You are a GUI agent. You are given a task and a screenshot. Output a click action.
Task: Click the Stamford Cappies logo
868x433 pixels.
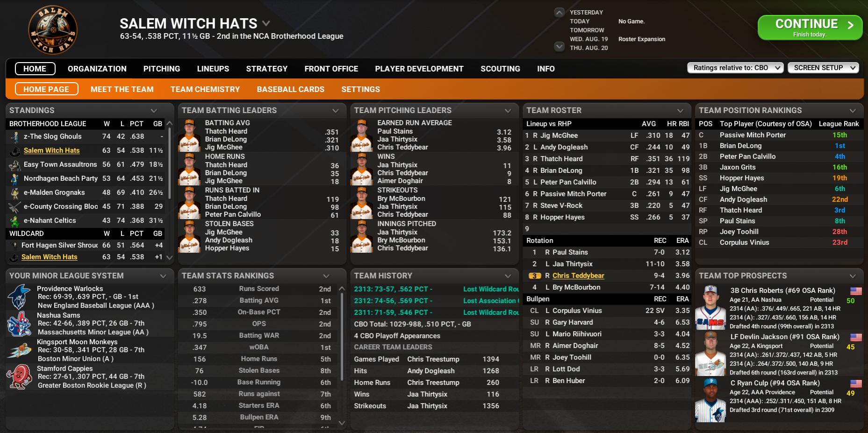pos(19,377)
